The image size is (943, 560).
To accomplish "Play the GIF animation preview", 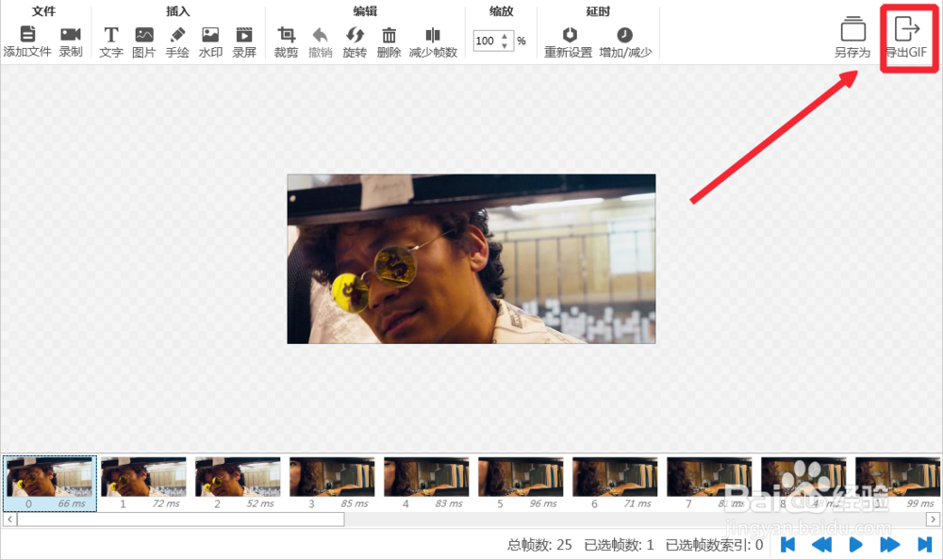I will (x=856, y=545).
